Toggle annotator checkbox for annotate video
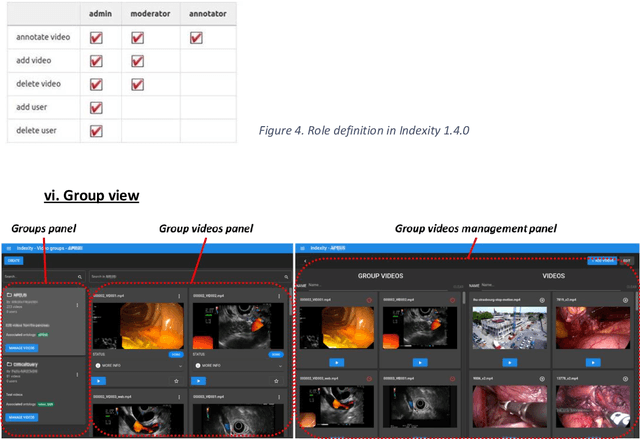The image size is (640, 439). (196, 38)
